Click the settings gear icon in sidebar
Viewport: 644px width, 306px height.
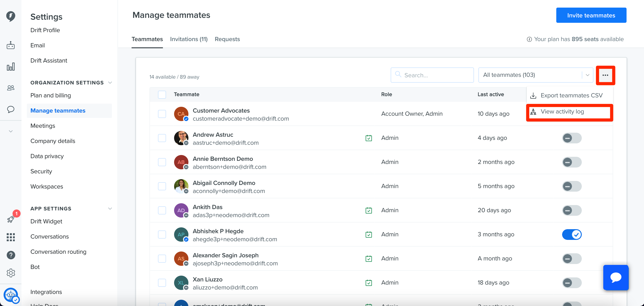pos(11,273)
